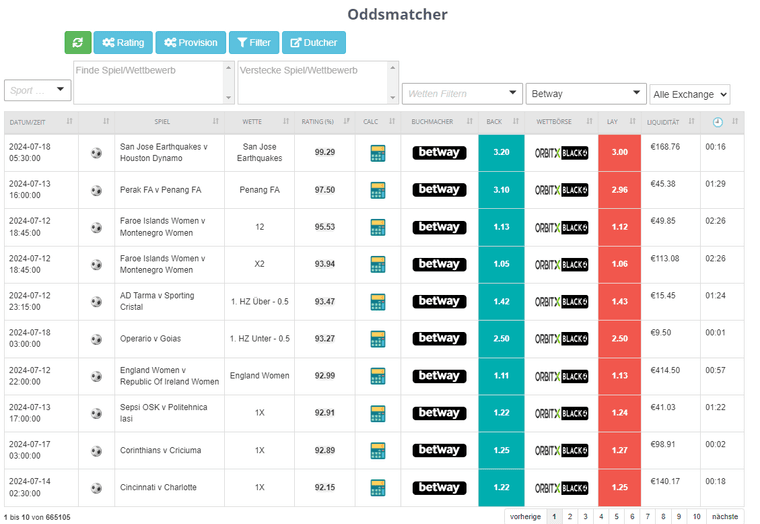The height and width of the screenshot is (524, 760).
Task: Click betway logo in Corinthians v Criciuma row
Action: pos(439,450)
